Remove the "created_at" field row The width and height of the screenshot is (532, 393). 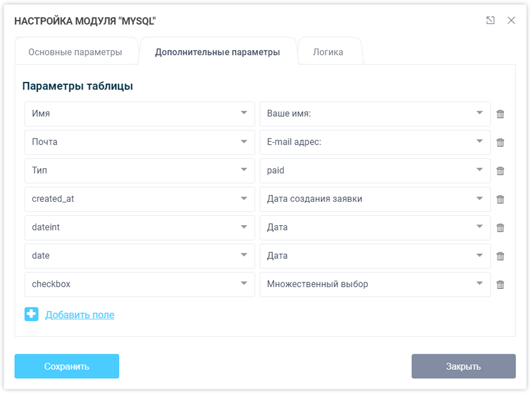500,199
